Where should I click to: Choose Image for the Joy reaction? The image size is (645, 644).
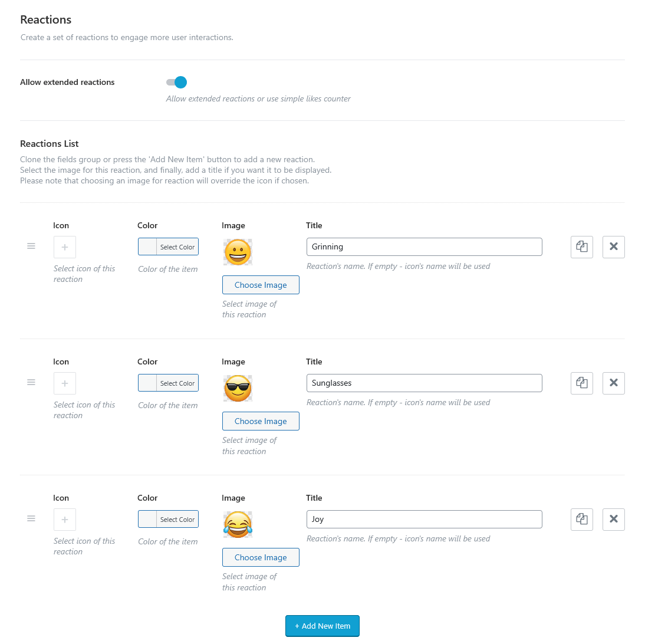pos(261,557)
